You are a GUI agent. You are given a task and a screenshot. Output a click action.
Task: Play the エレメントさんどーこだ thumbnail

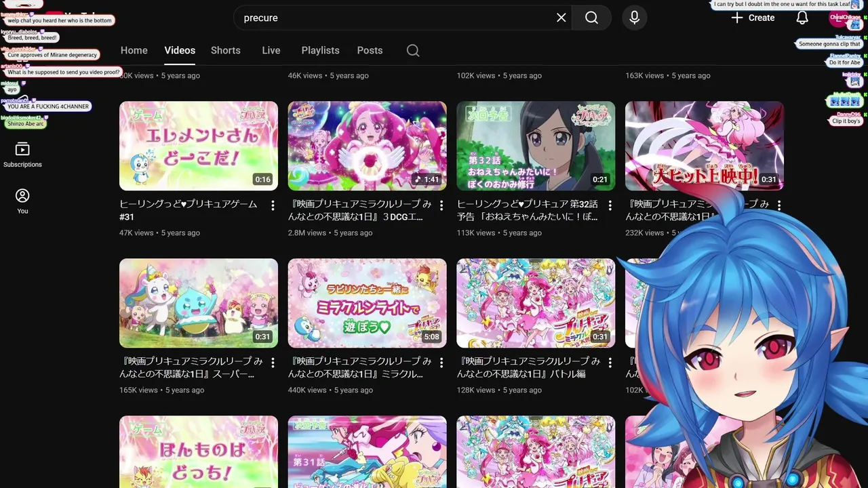[x=199, y=146]
